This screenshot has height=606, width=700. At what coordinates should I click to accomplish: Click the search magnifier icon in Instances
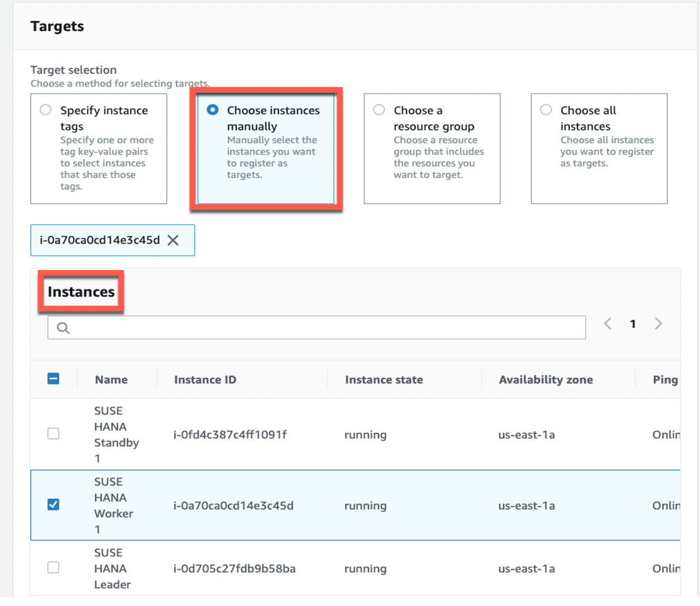[63, 328]
